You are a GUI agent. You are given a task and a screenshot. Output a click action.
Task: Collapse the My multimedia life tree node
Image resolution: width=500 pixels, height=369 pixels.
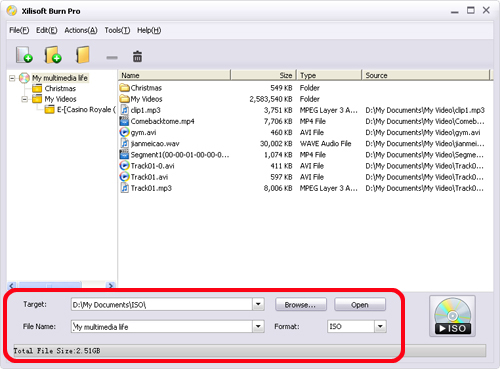click(12, 78)
